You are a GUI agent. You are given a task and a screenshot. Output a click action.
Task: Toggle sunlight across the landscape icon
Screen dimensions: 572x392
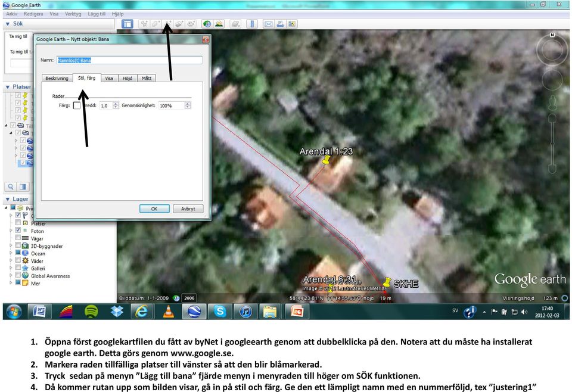coord(219,24)
